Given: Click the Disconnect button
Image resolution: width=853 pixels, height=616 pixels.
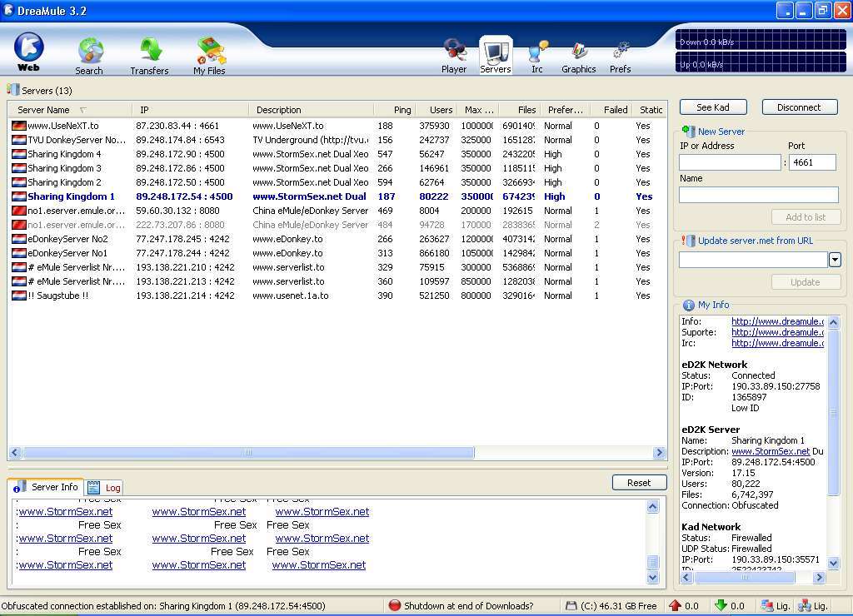Looking at the screenshot, I should click(799, 107).
